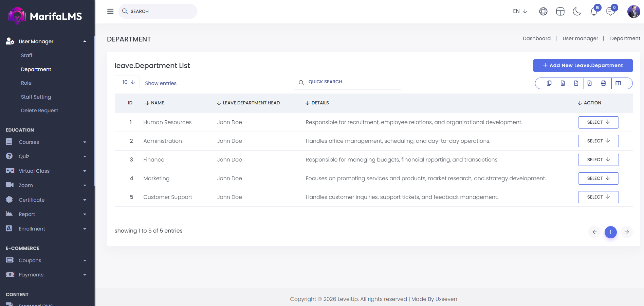
Task: Copy table data to clipboard
Action: coord(549,83)
